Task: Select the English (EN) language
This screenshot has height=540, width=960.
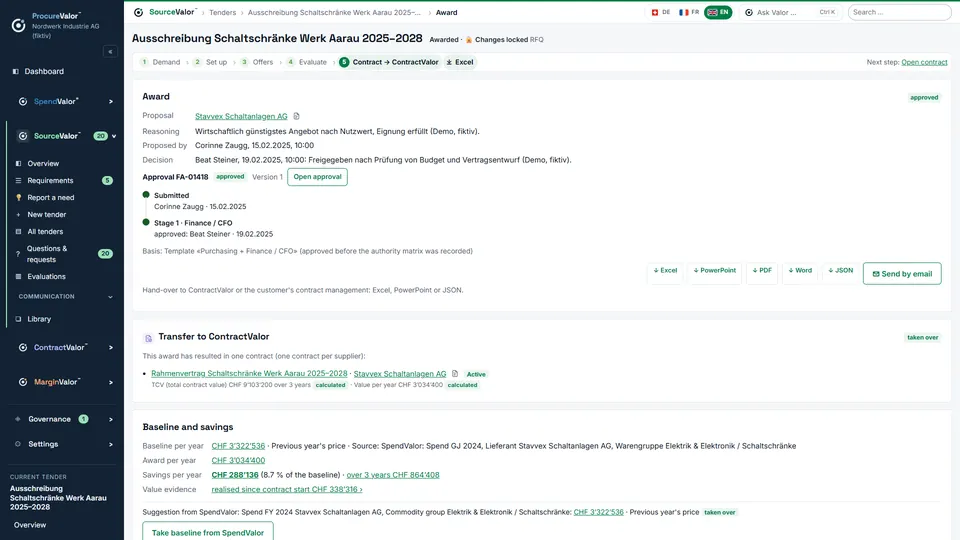Action: pyautogui.click(x=718, y=12)
